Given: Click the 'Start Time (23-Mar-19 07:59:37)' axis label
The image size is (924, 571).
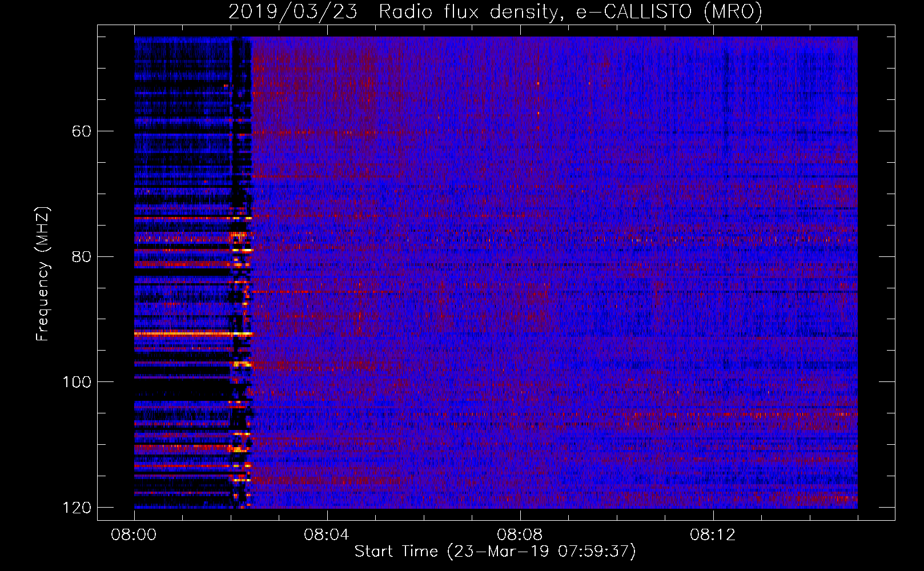Looking at the screenshot, I should pyautogui.click(x=495, y=552).
